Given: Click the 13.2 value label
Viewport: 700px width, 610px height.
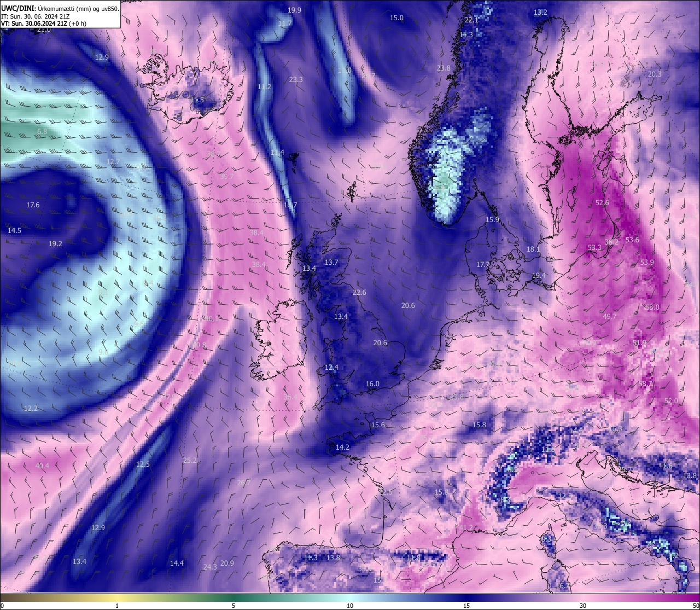Looking at the screenshot, I should (x=540, y=13).
